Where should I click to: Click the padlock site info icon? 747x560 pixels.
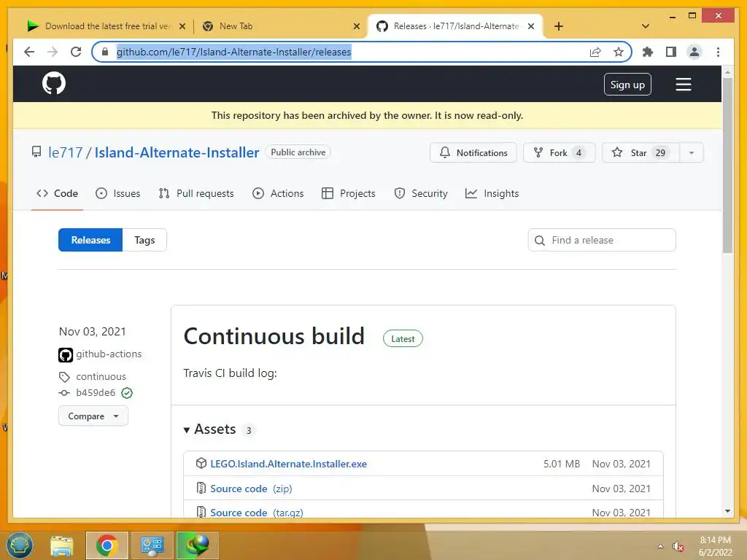tap(105, 52)
